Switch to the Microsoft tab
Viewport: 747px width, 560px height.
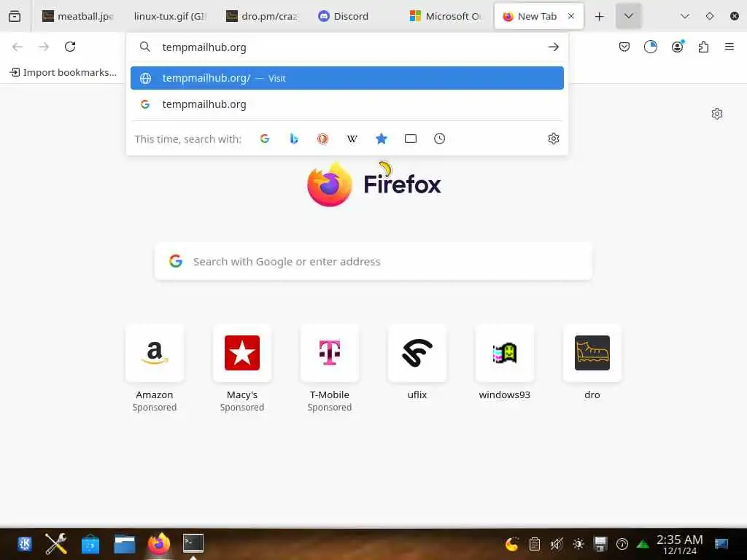(x=446, y=16)
